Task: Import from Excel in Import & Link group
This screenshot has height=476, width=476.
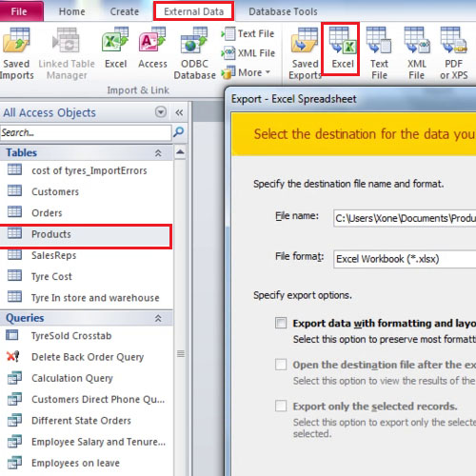Action: coord(115,49)
